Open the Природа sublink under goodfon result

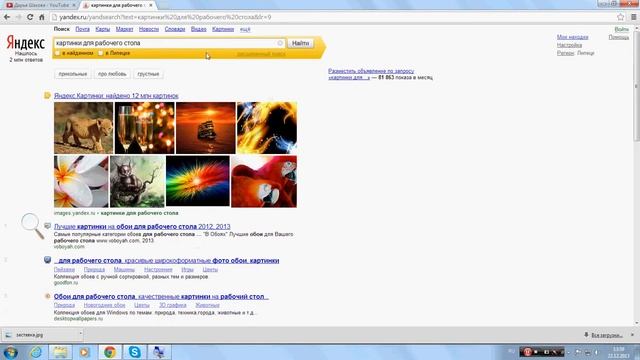(94, 269)
